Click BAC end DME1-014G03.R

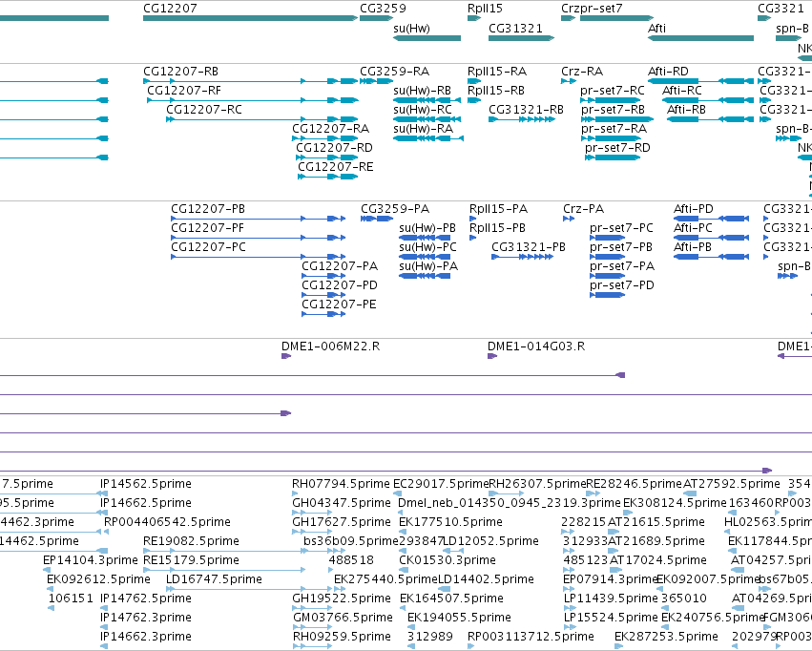pos(492,356)
